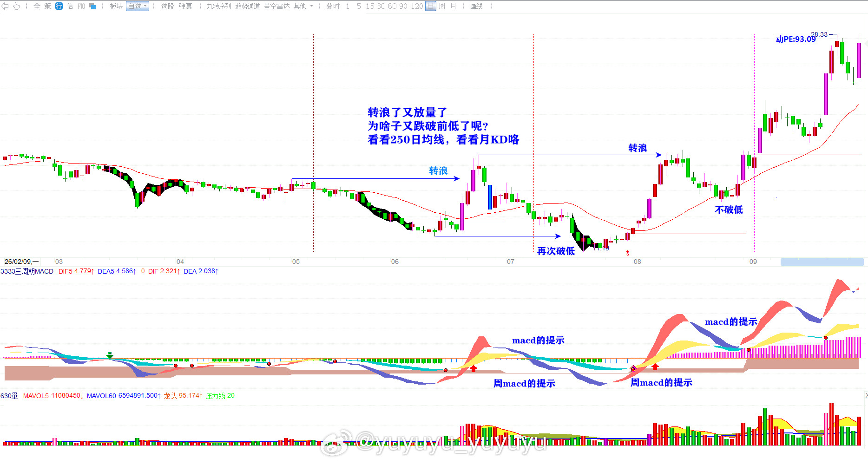868x465 pixels.
Task: Click the 弹幕 toolbar button
Action: tap(185, 6)
